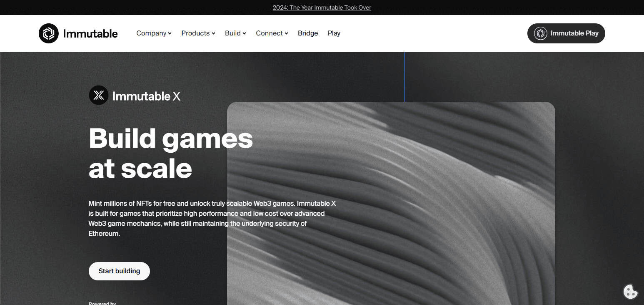
Task: Click the Start building button
Action: tap(119, 271)
